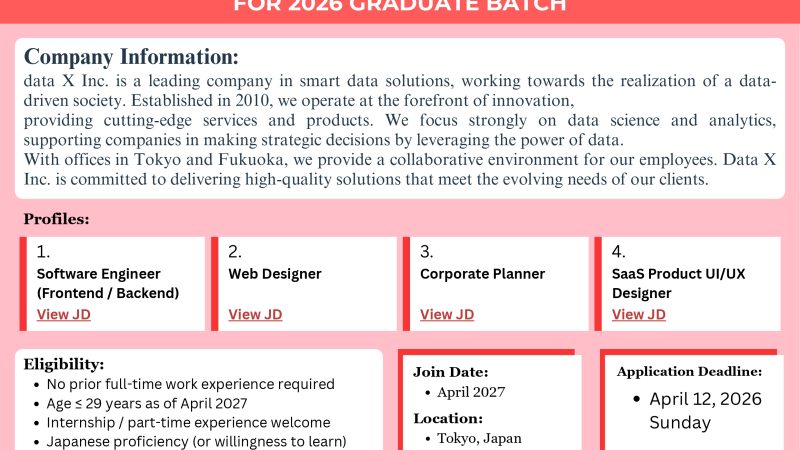This screenshot has width=800, height=450.
Task: Click View JD link for Corporate Planner
Action: [x=447, y=314]
